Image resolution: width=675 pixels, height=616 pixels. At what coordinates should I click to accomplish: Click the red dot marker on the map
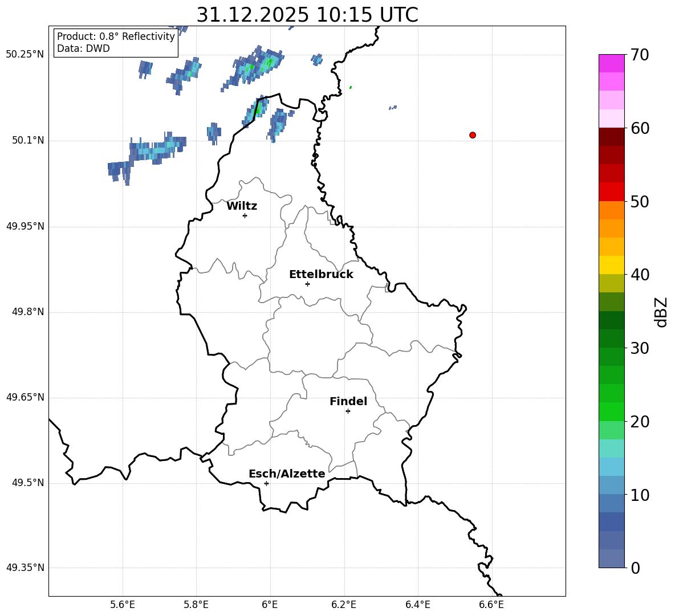pos(472,135)
